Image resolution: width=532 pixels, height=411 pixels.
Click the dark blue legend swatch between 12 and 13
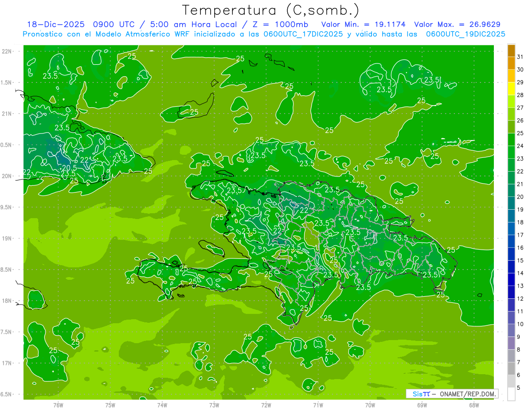tap(511, 293)
